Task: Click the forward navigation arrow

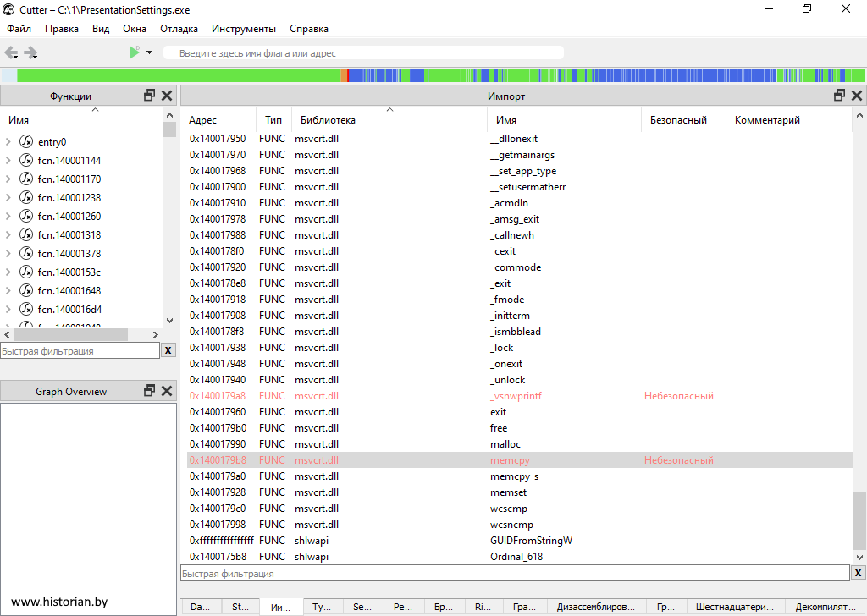Action: [x=31, y=52]
